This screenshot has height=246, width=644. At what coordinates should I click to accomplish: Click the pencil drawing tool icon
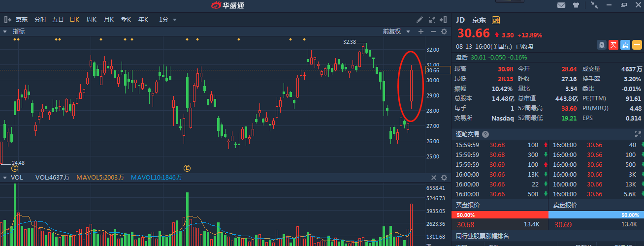click(419, 20)
